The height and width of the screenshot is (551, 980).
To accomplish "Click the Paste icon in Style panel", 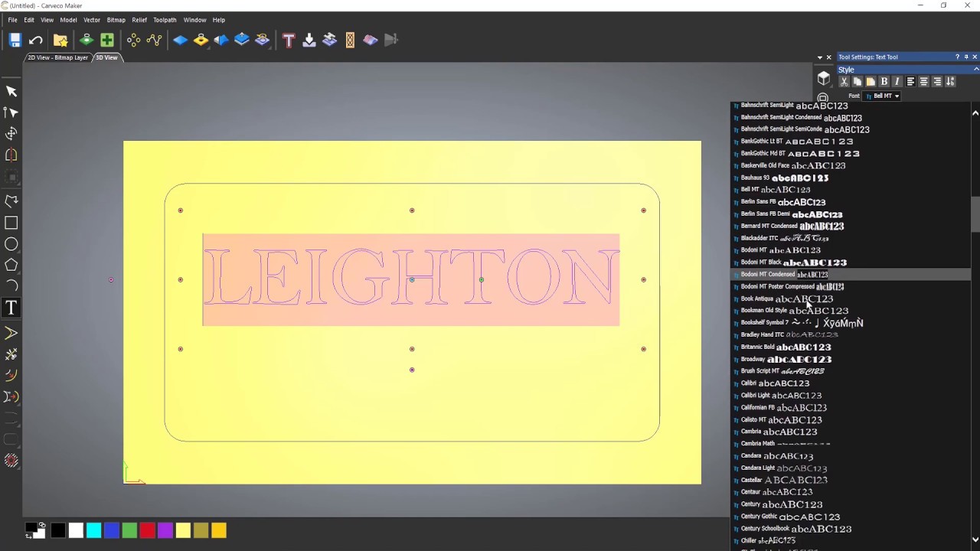I will coord(870,82).
